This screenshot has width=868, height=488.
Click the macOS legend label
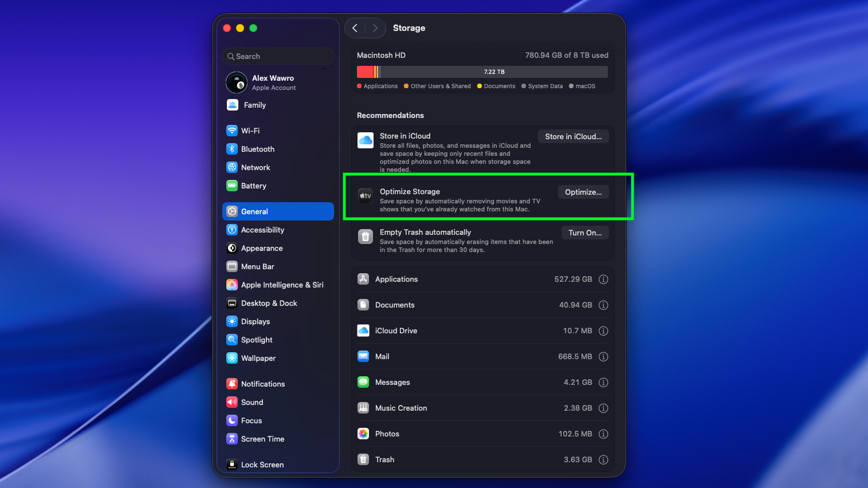(x=586, y=86)
